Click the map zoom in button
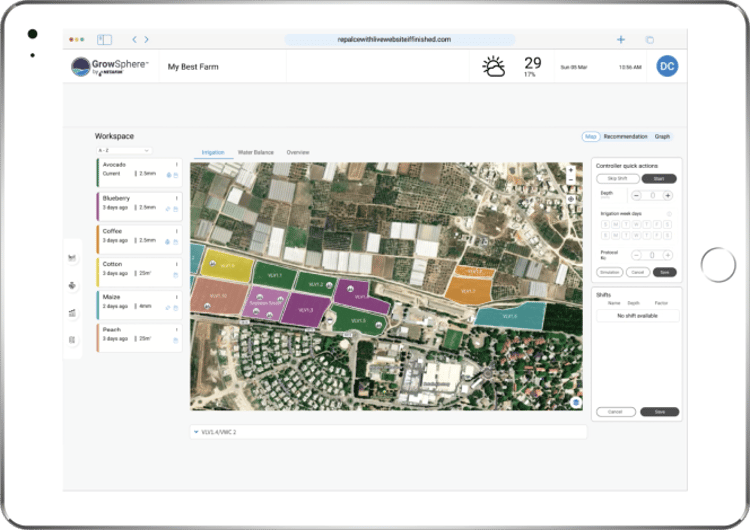 571,170
